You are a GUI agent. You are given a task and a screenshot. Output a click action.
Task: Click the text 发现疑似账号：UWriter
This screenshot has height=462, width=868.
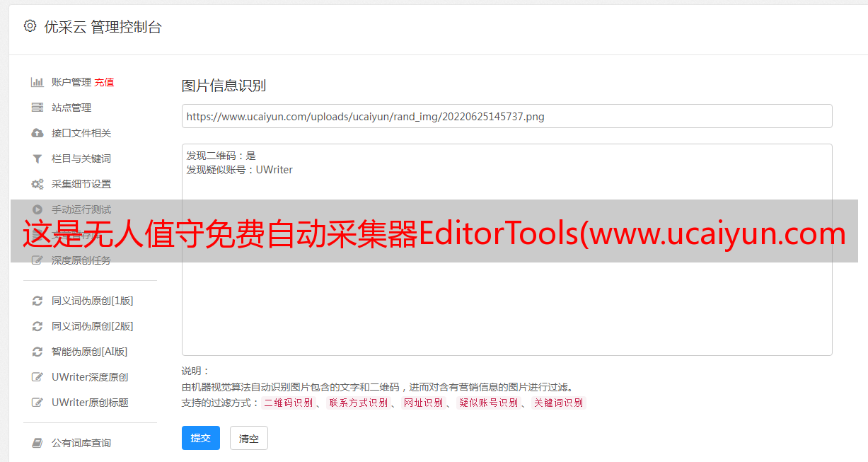240,170
